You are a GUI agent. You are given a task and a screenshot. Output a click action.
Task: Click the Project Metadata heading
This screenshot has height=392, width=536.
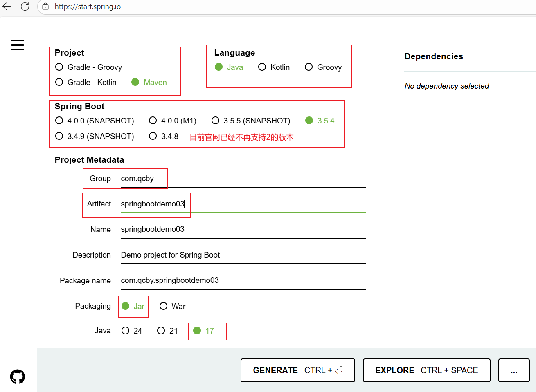pyautogui.click(x=89, y=160)
